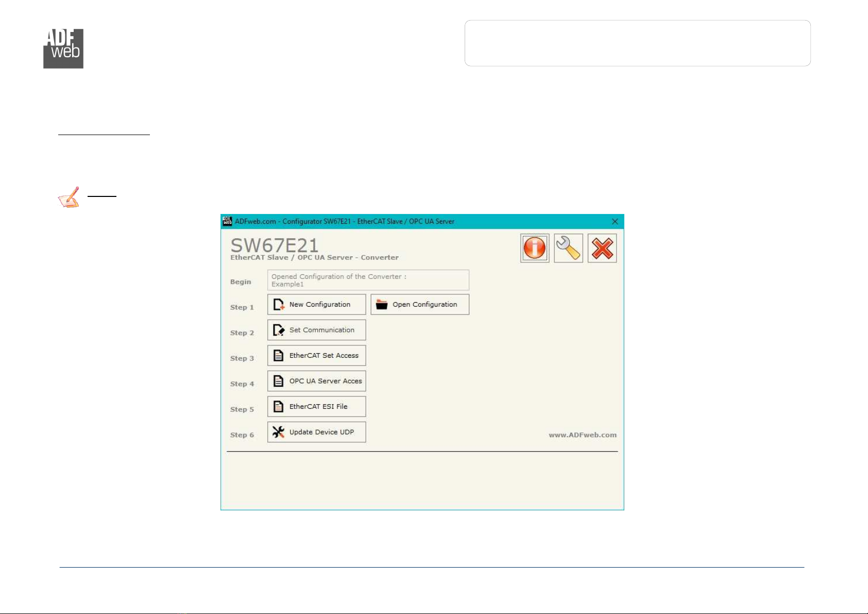Click the 'Step 4' label
This screenshot has height=614, width=868.
click(x=242, y=384)
